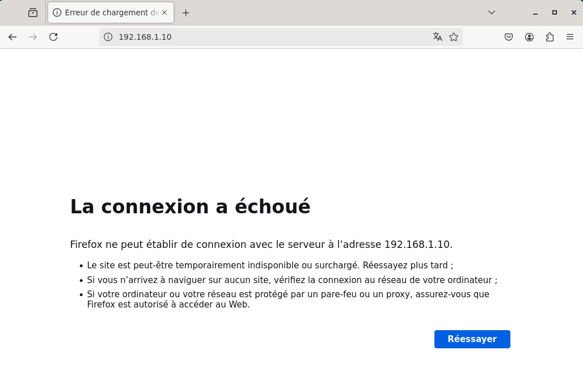Open the list of all tabs
The height and width of the screenshot is (392, 583).
point(491,12)
